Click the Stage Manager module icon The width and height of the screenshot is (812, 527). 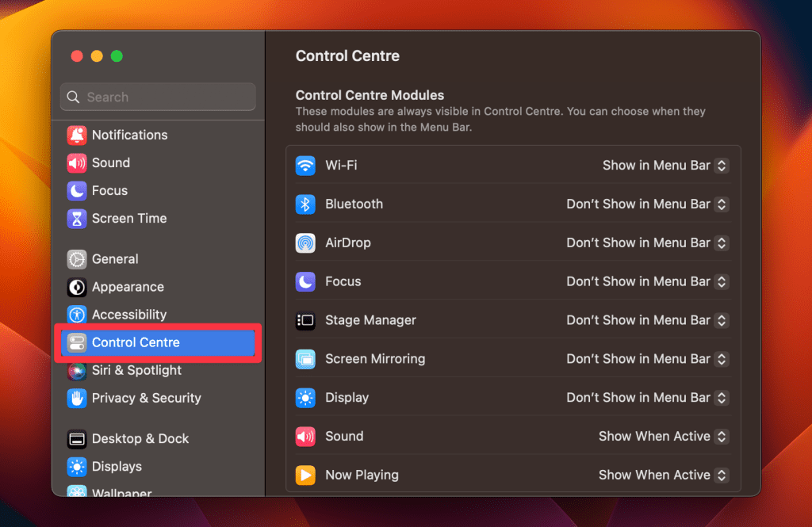tap(305, 321)
